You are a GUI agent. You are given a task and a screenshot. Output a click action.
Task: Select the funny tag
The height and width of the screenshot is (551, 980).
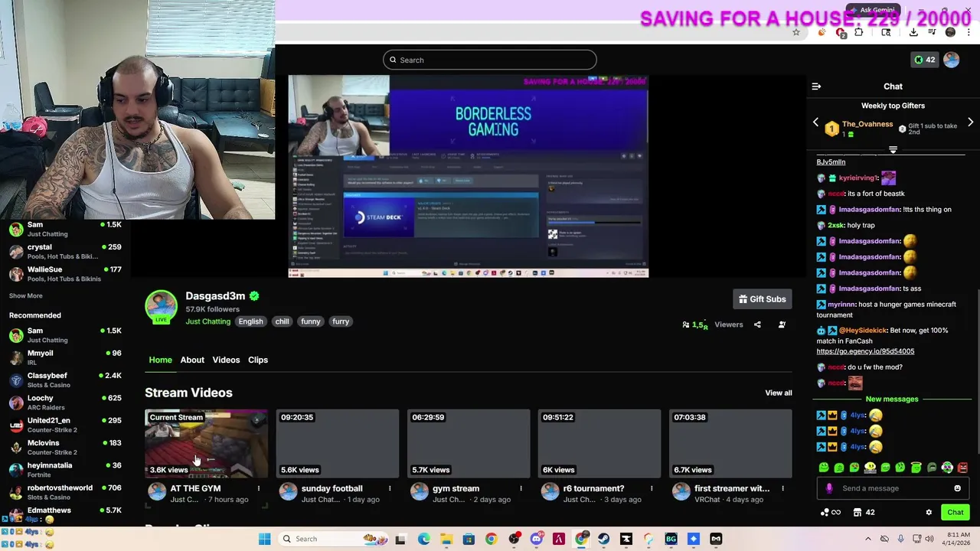(310, 321)
